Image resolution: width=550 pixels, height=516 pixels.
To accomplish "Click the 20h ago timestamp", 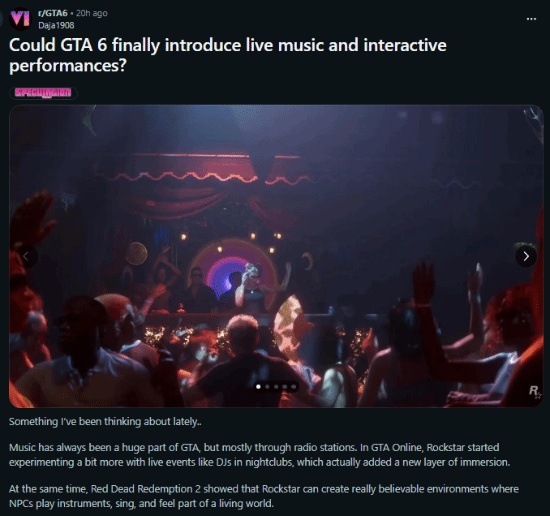I will coord(92,13).
